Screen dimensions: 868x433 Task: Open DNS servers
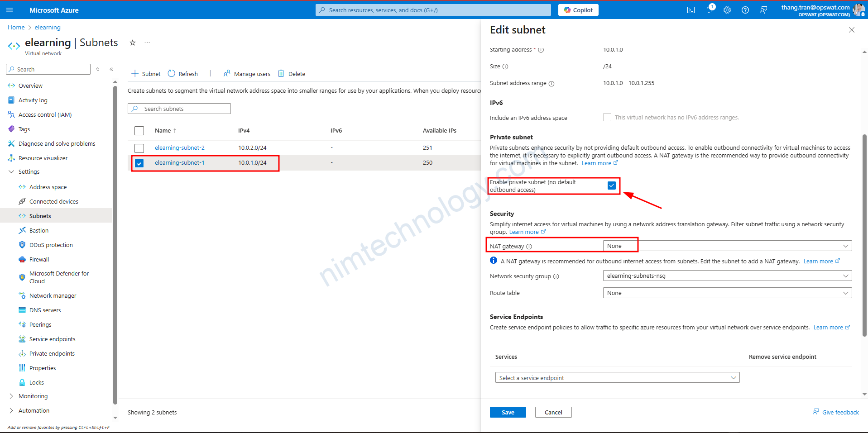tap(45, 310)
